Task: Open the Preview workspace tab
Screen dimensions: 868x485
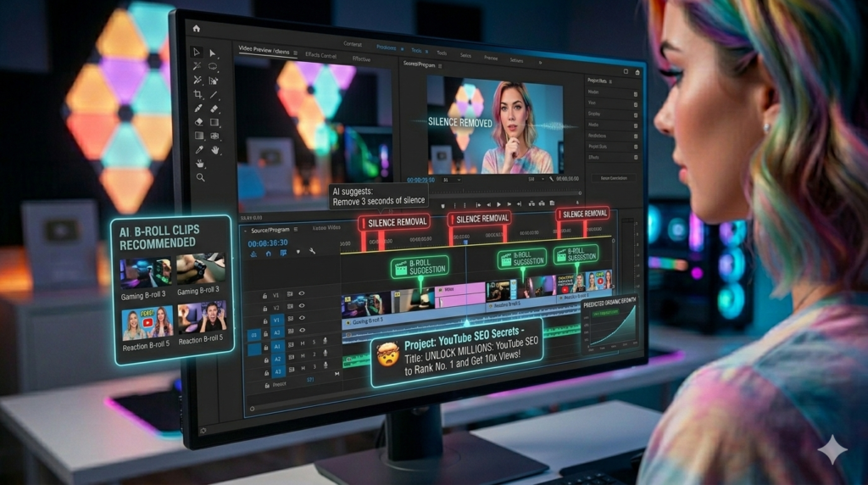Action: (x=491, y=59)
